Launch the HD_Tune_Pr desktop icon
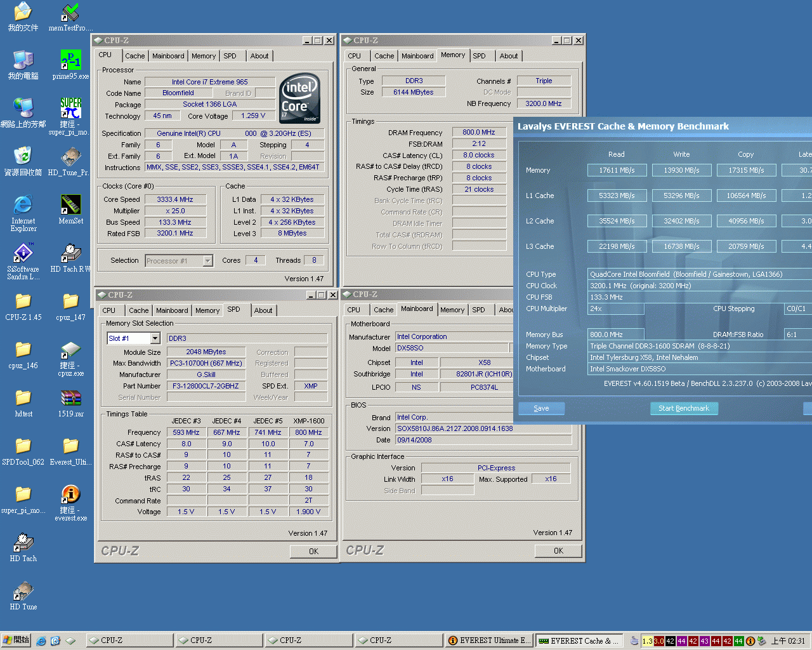The image size is (812, 650). [70, 161]
